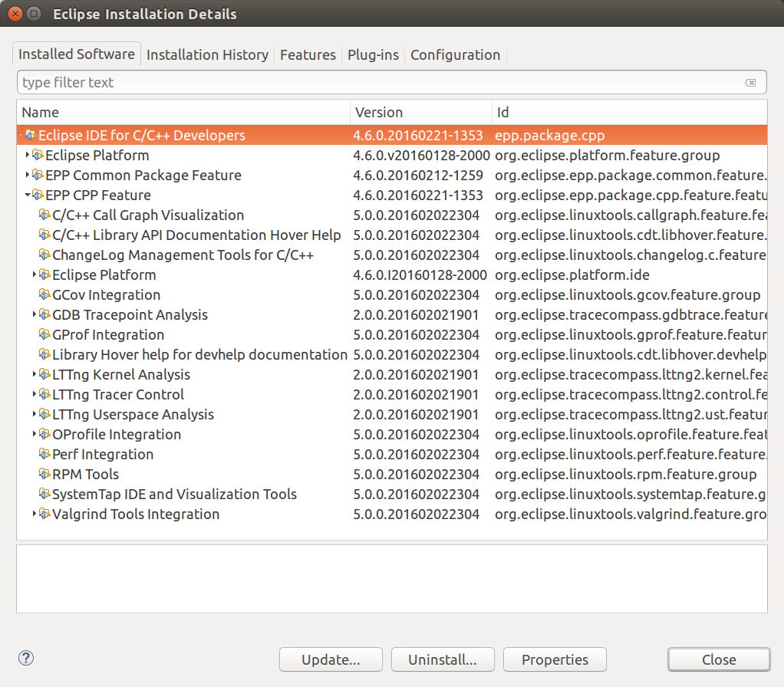This screenshot has width=784, height=687.
Task: Focus the 'type filter text' search field
Action: (392, 83)
